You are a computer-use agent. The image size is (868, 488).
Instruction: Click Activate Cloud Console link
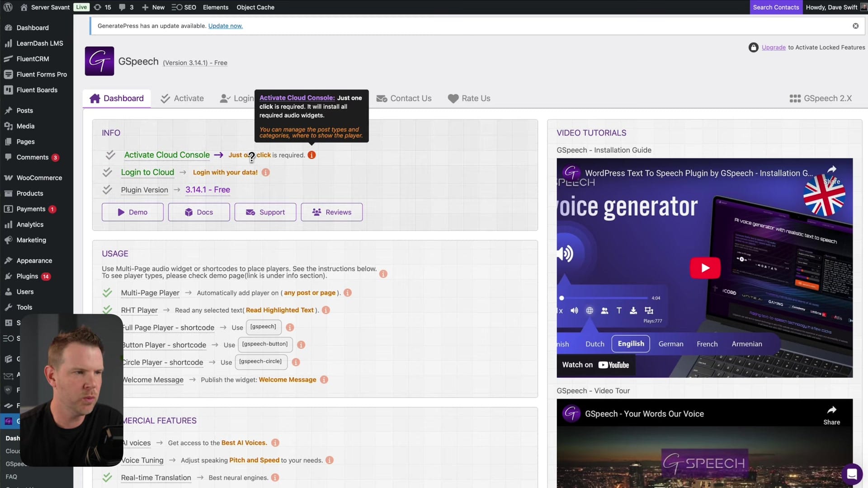167,155
